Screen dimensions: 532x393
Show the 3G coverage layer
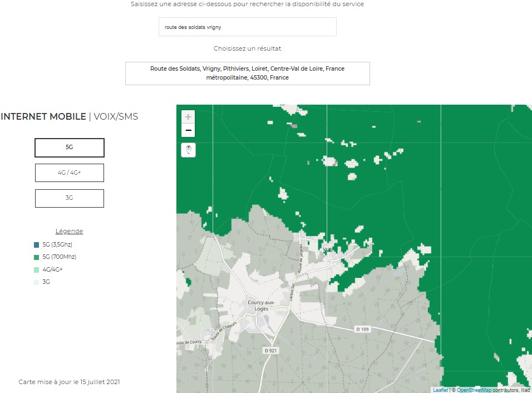[x=70, y=198]
